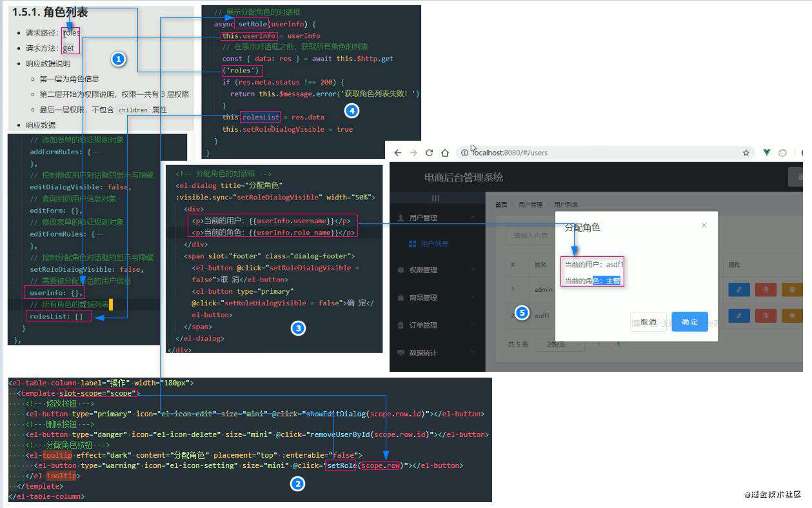Collapse the 用户管理 submenu chevron
Screen dimensions: 812x508
click(473, 218)
